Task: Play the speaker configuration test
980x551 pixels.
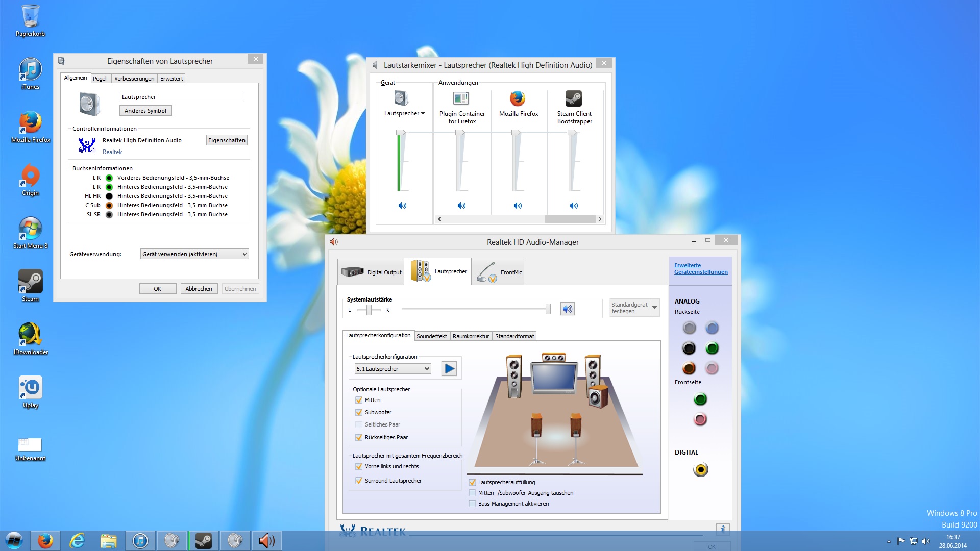Action: pos(449,368)
